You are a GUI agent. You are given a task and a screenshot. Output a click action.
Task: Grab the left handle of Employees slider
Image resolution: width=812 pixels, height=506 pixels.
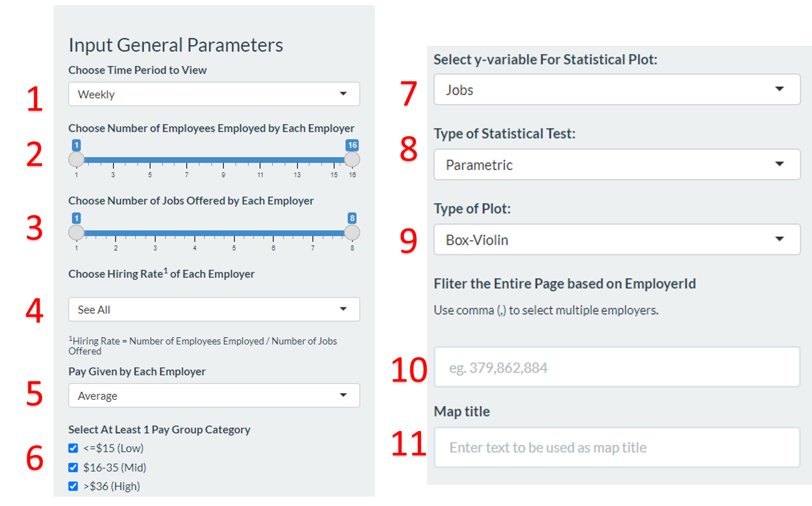(76, 159)
